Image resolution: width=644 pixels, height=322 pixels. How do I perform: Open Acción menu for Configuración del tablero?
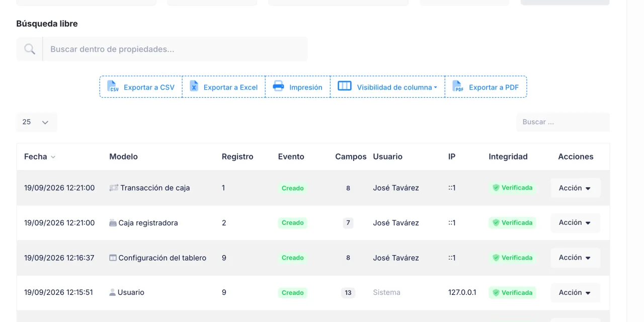coord(576,258)
